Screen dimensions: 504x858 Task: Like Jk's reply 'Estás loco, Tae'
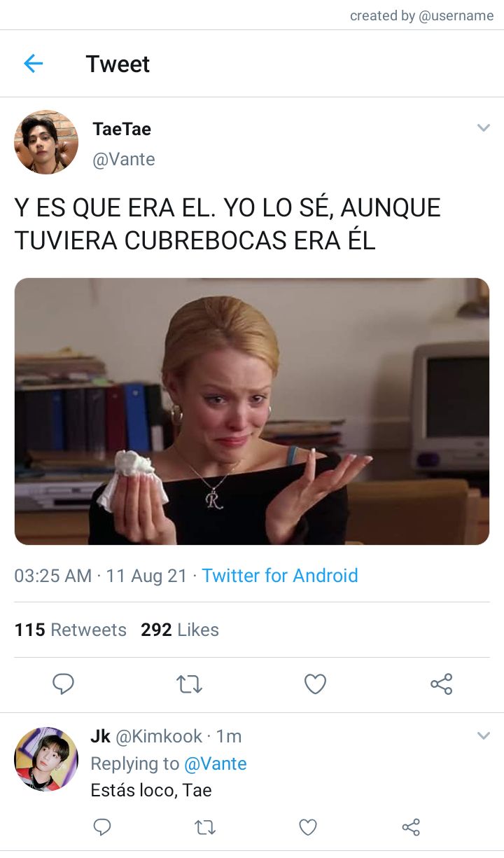click(x=308, y=827)
